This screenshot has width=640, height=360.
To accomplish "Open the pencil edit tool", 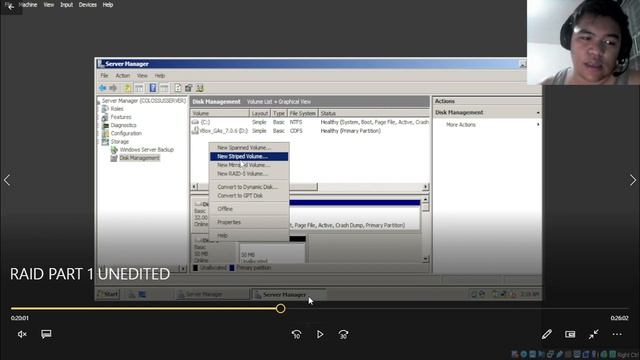I will click(x=547, y=334).
